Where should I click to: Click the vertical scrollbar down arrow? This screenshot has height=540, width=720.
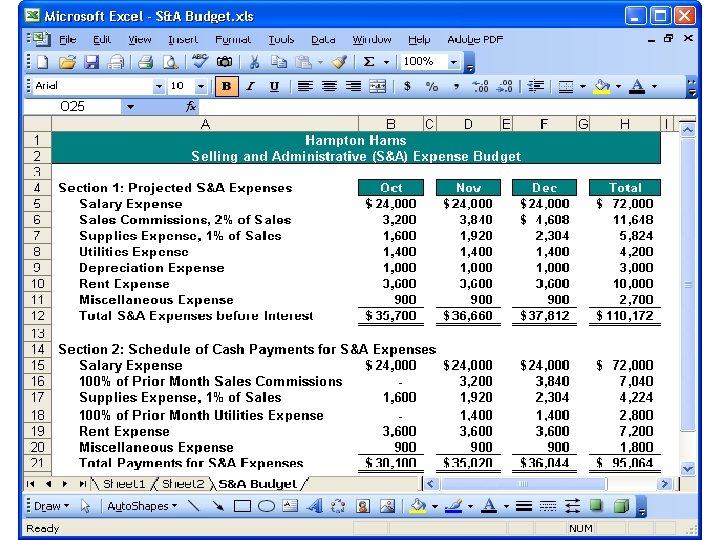tap(688, 469)
